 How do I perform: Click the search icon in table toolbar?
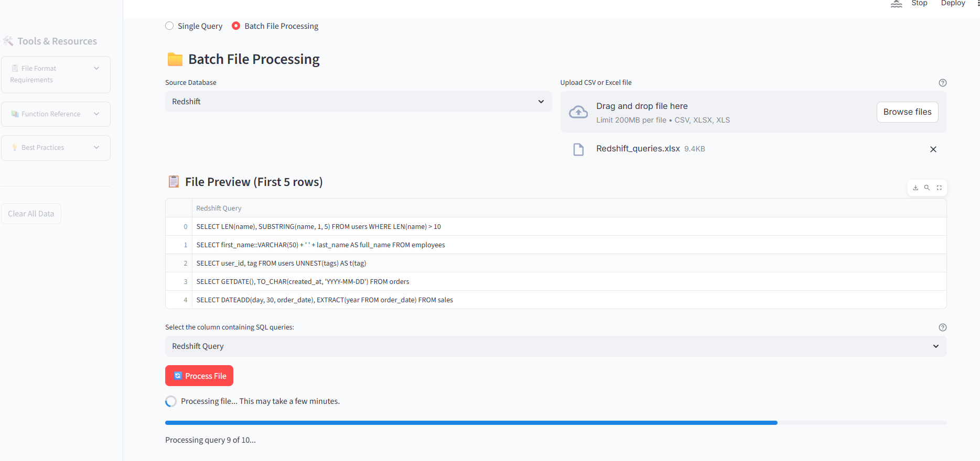tap(927, 188)
